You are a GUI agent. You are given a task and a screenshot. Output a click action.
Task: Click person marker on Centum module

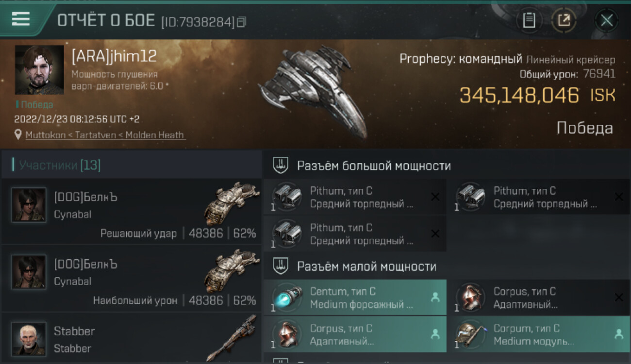tap(435, 297)
